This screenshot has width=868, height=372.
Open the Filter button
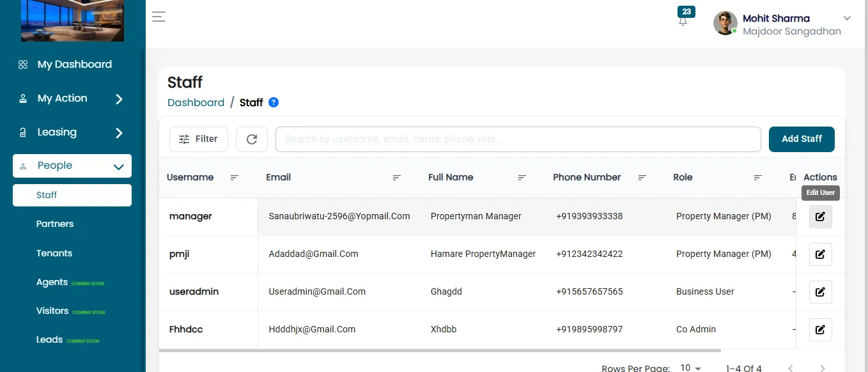click(199, 139)
